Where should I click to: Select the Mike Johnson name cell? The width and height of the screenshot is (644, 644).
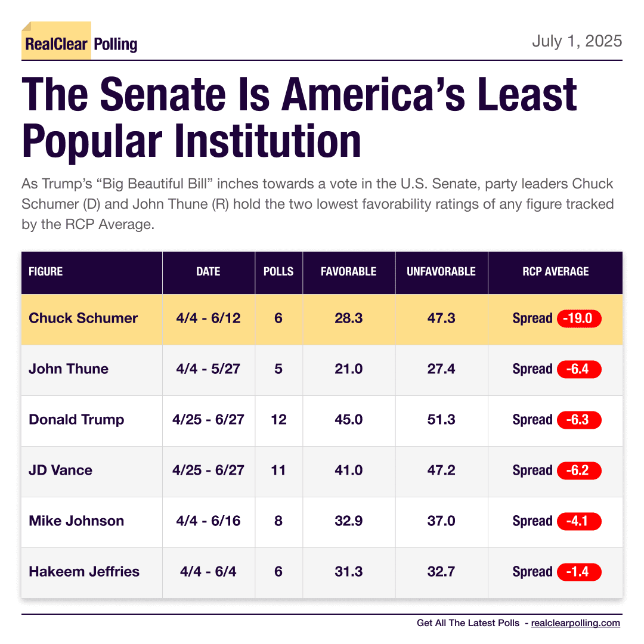pos(76,521)
